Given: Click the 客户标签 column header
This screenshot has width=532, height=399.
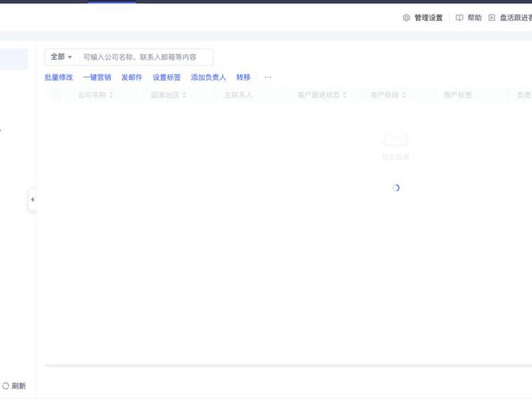Looking at the screenshot, I should tap(458, 95).
